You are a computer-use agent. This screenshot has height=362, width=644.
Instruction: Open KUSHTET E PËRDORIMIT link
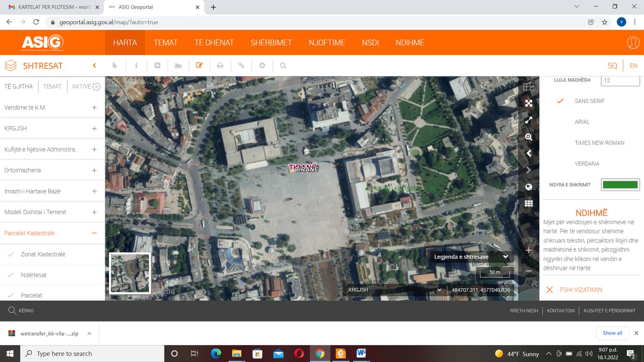pos(609,311)
